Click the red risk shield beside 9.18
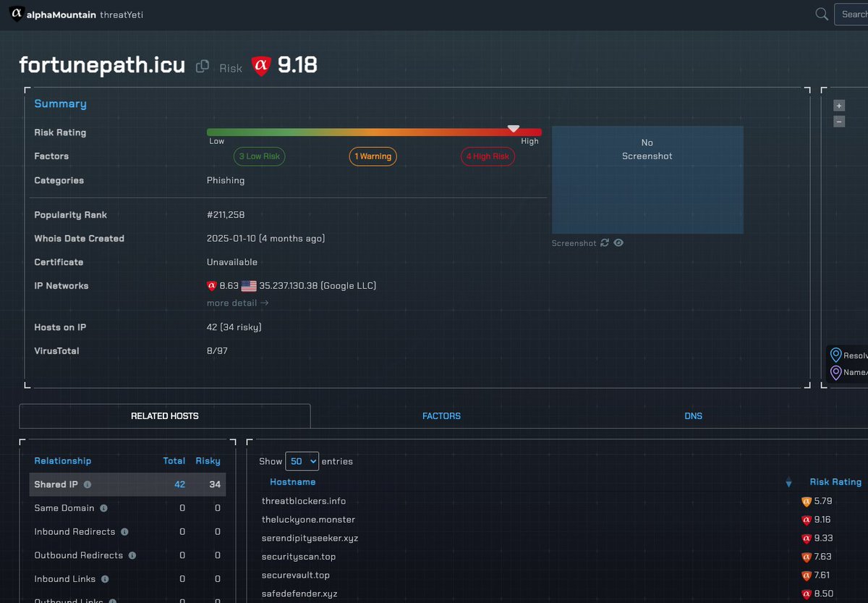The width and height of the screenshot is (868, 603). click(x=261, y=66)
